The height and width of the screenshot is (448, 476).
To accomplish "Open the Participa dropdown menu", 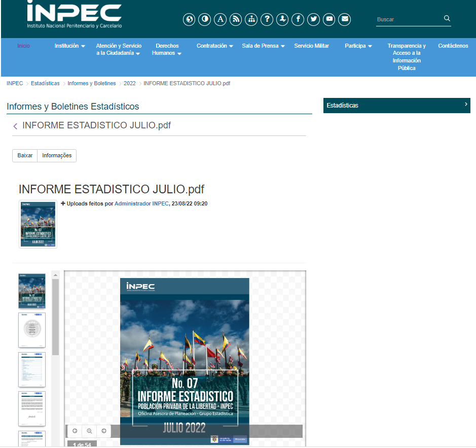I will (x=358, y=46).
